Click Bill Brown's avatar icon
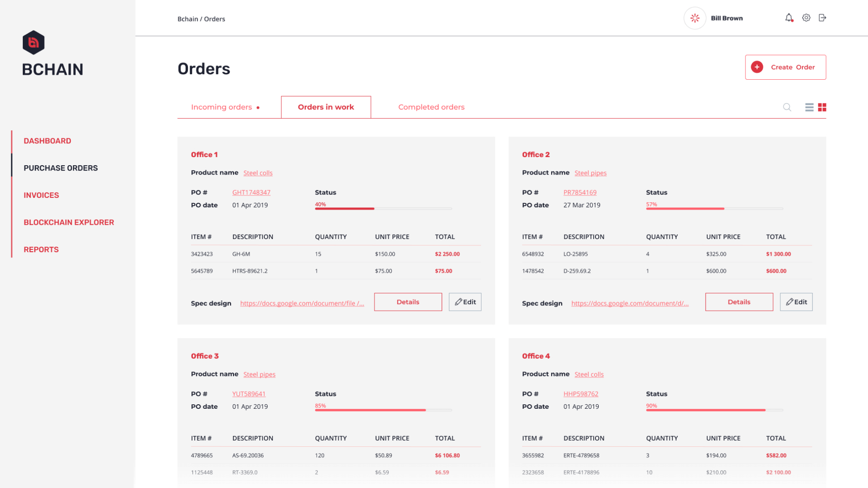Image resolution: width=868 pixels, height=488 pixels. [x=695, y=18]
